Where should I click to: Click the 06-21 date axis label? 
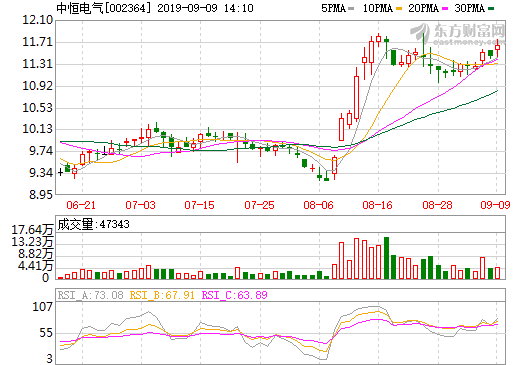tap(81, 205)
